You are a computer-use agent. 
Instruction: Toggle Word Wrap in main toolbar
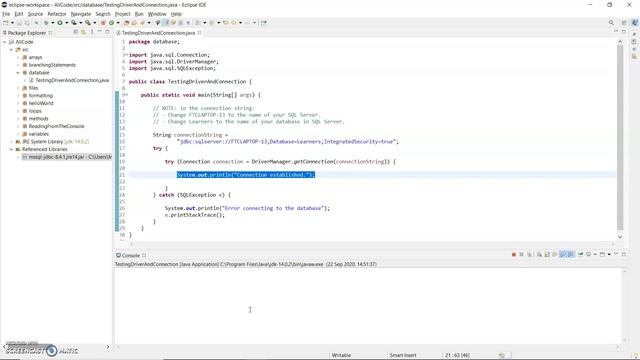click(x=173, y=23)
